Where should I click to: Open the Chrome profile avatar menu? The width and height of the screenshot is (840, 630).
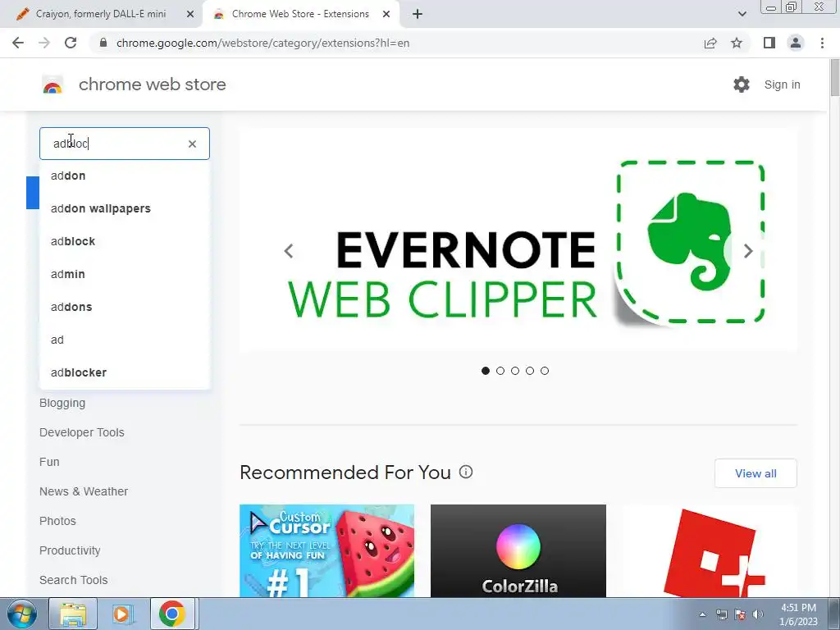[x=796, y=43]
